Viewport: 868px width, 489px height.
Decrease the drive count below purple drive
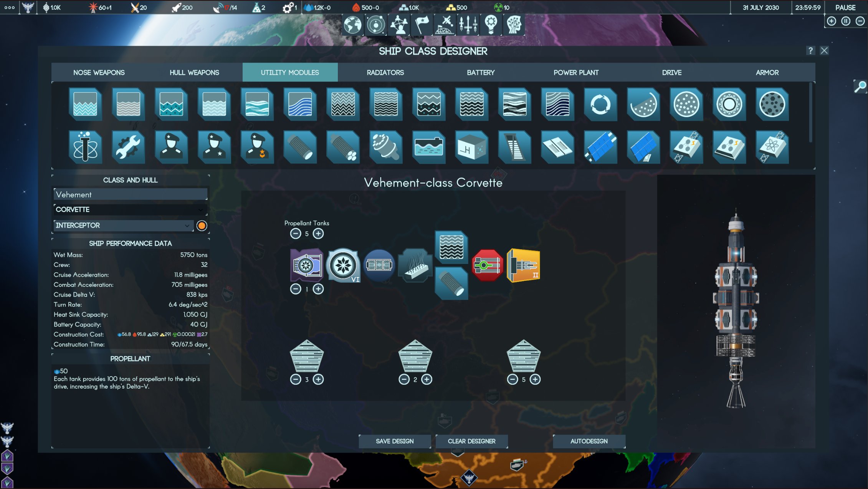(296, 289)
